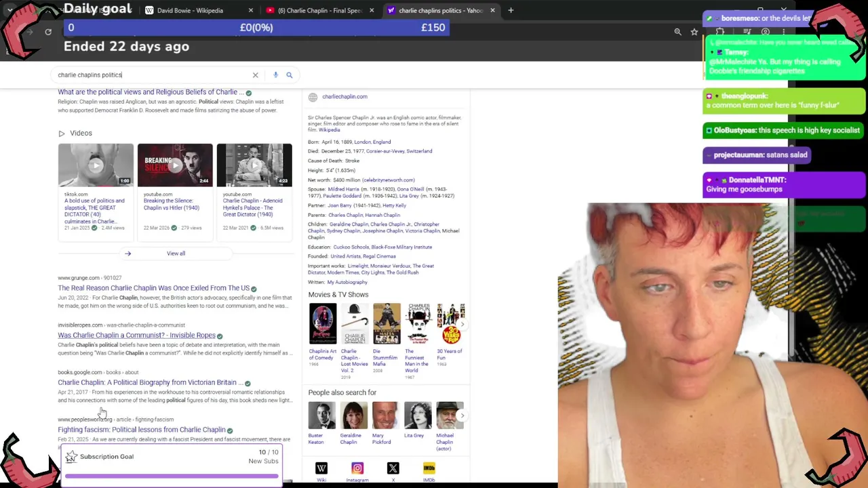Image resolution: width=868 pixels, height=488 pixels.
Task: Open the browser zoom magnifier icon
Action: tap(677, 32)
